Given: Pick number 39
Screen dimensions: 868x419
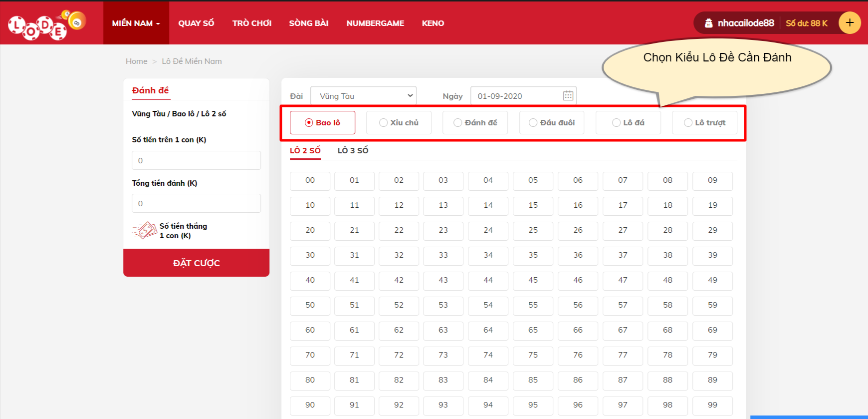Looking at the screenshot, I should click(712, 256).
